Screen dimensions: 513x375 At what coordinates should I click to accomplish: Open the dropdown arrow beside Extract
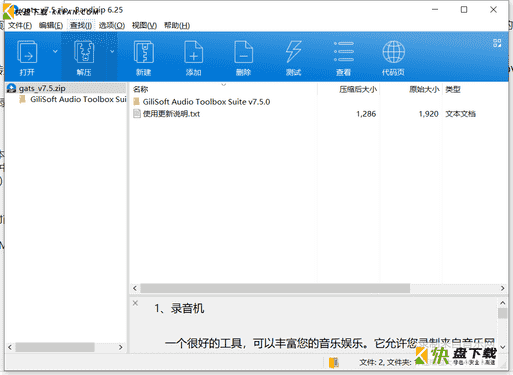pos(112,51)
